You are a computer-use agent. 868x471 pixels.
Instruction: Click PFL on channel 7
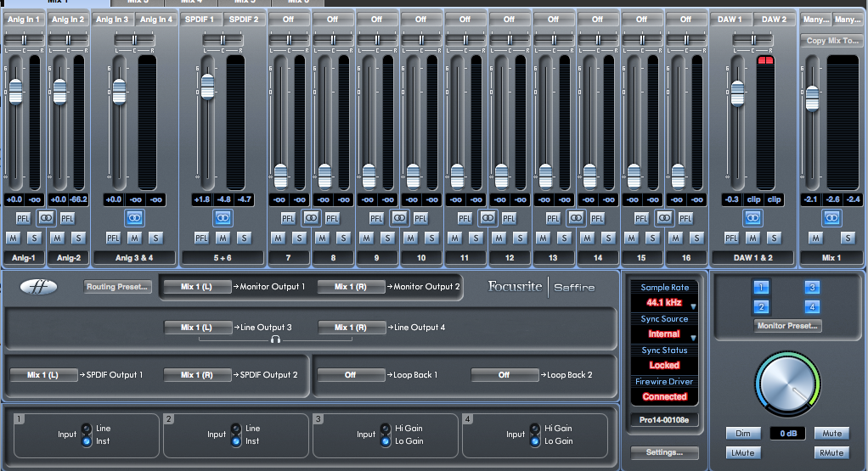coord(288,218)
